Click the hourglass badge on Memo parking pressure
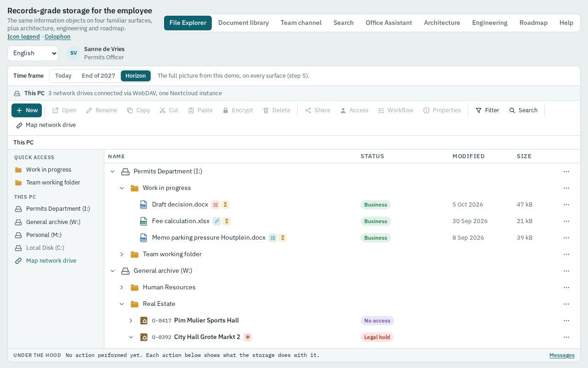 click(283, 238)
